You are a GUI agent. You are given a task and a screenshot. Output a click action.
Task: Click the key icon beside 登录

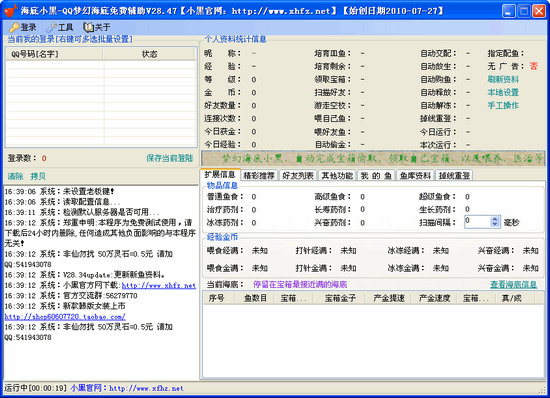point(14,27)
